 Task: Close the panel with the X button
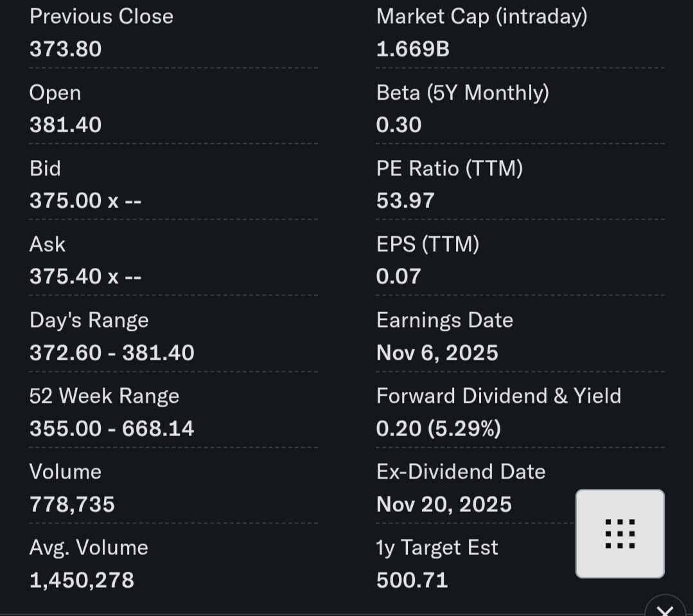click(x=665, y=610)
